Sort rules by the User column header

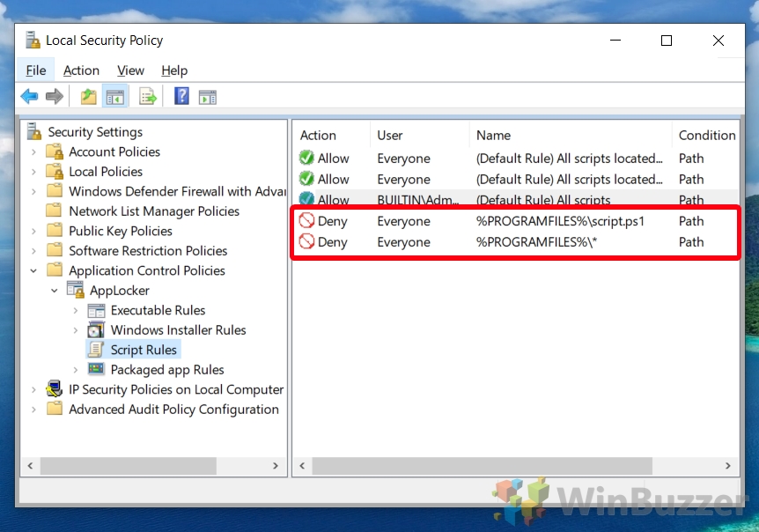pos(390,136)
